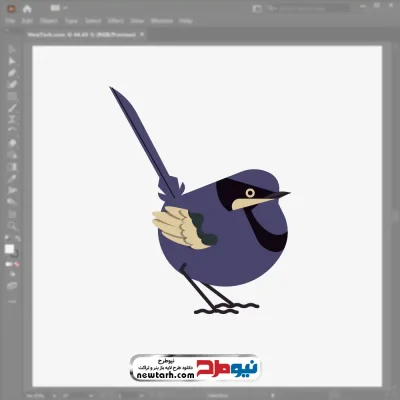Screen dimensions: 400x400
Task: Open the Effect menu
Action: [116, 21]
